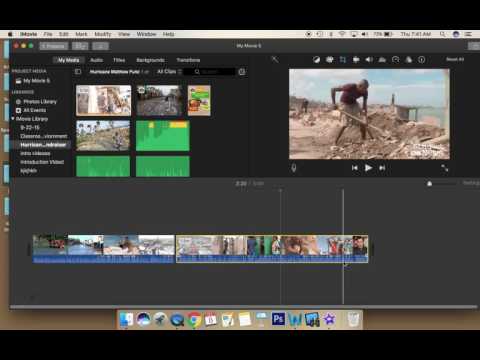Open the File menu
The width and height of the screenshot is (480, 360).
pyautogui.click(x=48, y=34)
